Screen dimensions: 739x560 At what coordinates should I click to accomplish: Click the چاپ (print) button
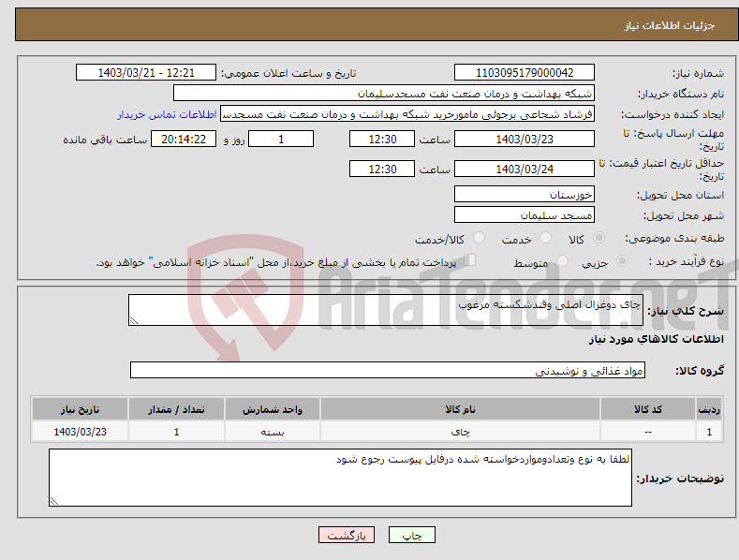coord(411,535)
